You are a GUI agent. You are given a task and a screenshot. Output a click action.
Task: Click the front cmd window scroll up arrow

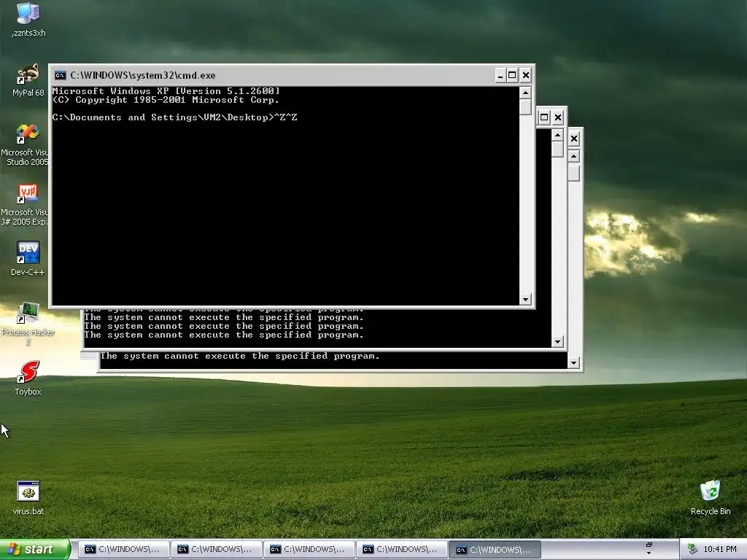click(x=525, y=93)
